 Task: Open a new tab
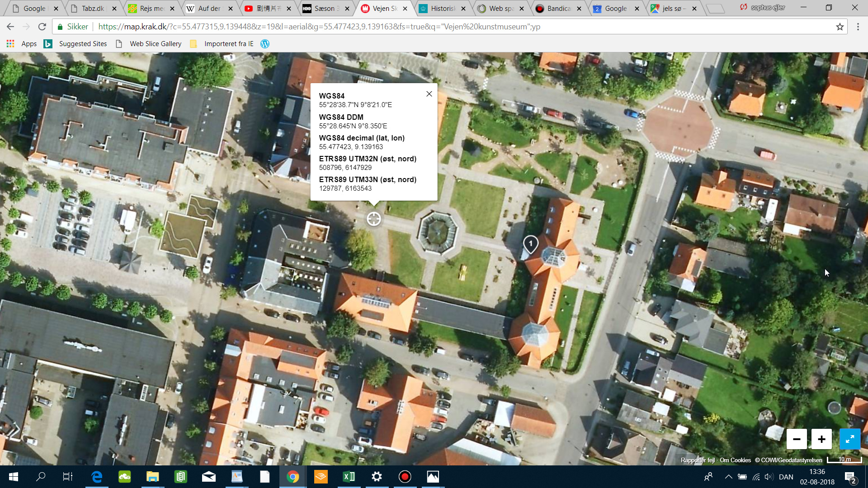715,9
